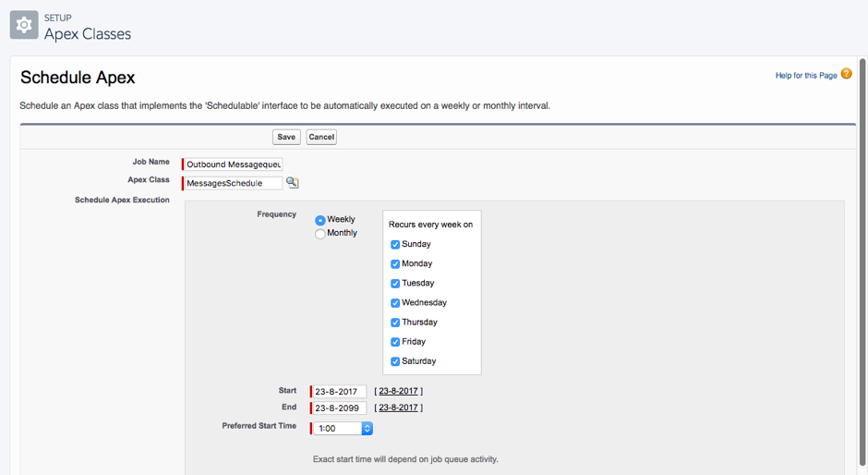Toggle the Tuesday checkbox

(x=395, y=284)
